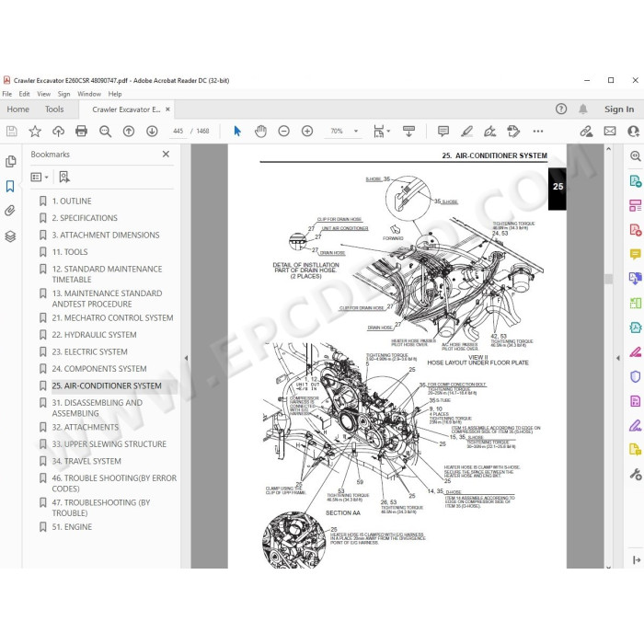The image size is (644, 644).
Task: Open More Tools wrench icon
Action: click(x=636, y=475)
